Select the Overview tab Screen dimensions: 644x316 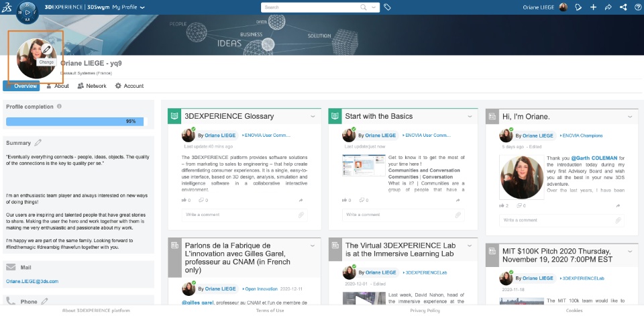[x=21, y=86]
